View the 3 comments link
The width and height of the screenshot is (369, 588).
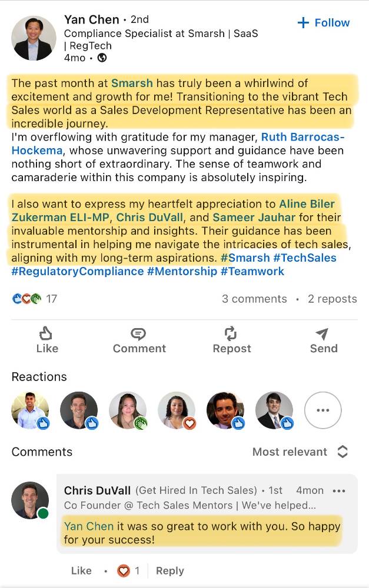(254, 299)
